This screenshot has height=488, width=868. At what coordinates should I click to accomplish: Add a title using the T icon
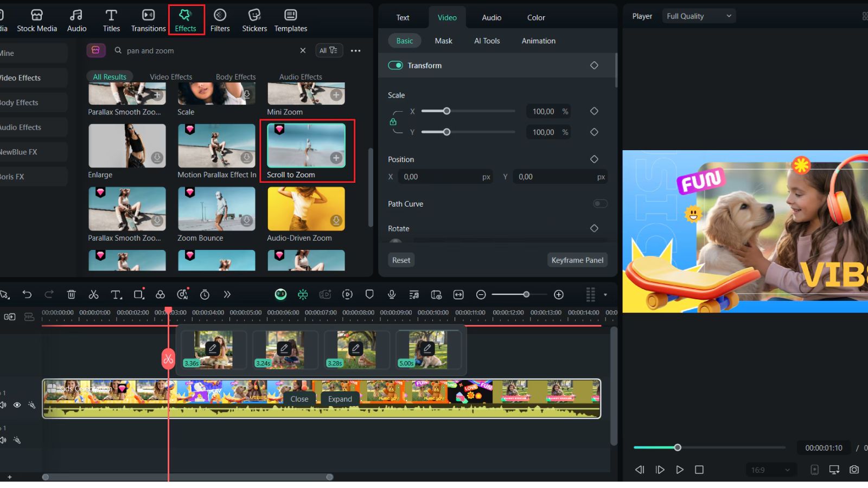click(x=116, y=294)
